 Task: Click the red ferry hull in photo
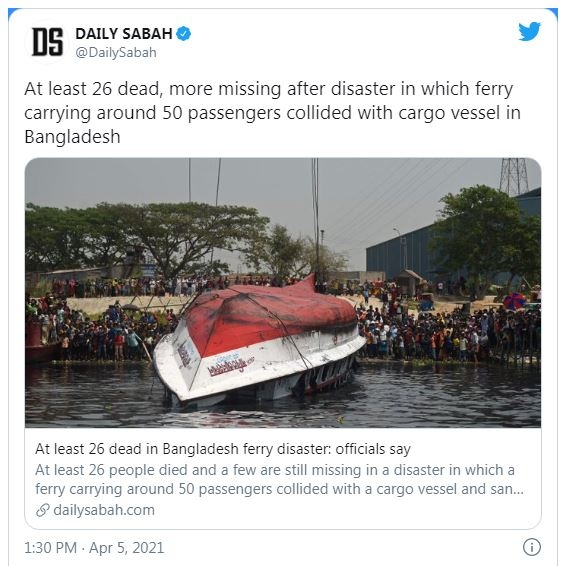pyautogui.click(x=270, y=311)
